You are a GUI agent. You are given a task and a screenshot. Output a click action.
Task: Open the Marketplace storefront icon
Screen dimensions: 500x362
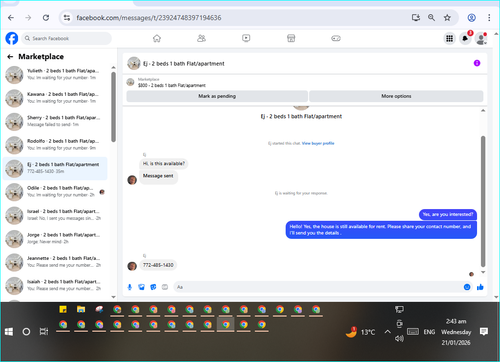pos(291,38)
